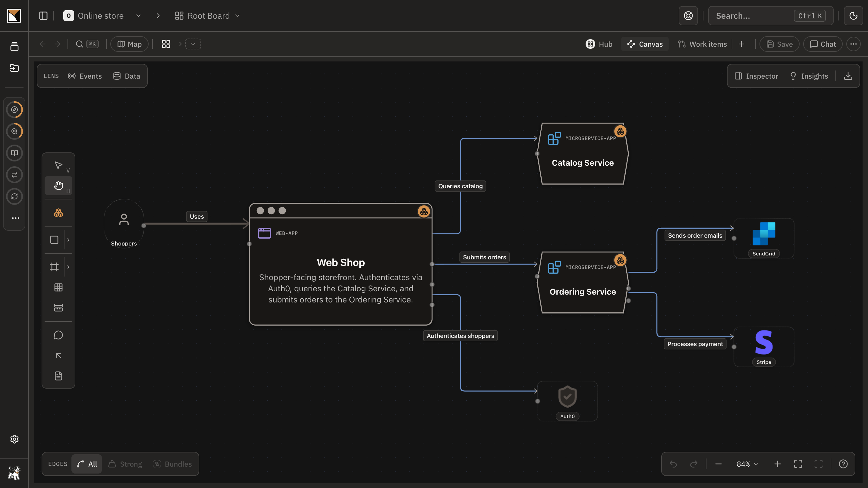Viewport: 868px width, 488px height.
Task: Click fit-to-screen icon in zoom bar
Action: 798,464
